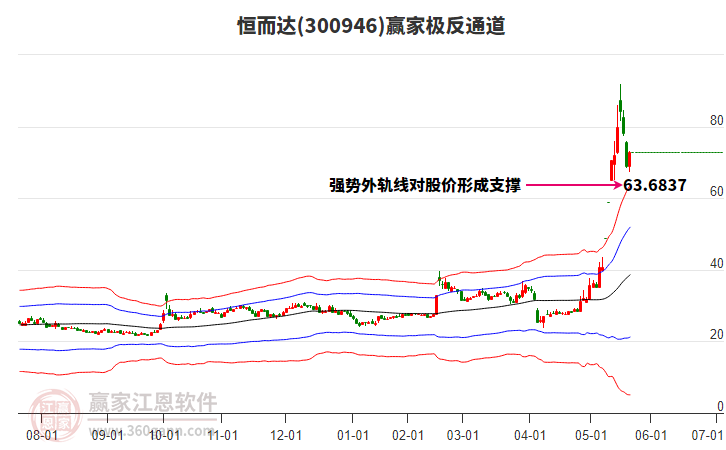Screen dimensions: 726x450
Task: Click the x-axis date 05-01
Action: click(x=590, y=435)
